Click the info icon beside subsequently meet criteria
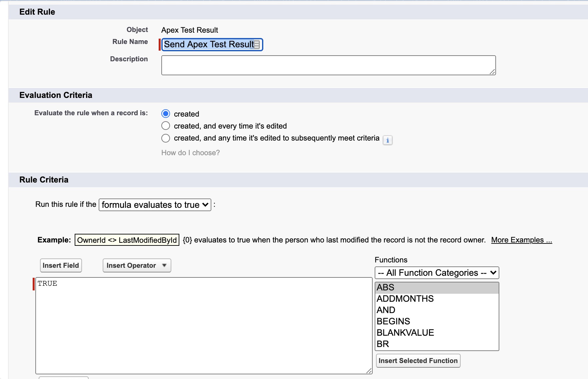The width and height of the screenshot is (588, 379). point(387,140)
